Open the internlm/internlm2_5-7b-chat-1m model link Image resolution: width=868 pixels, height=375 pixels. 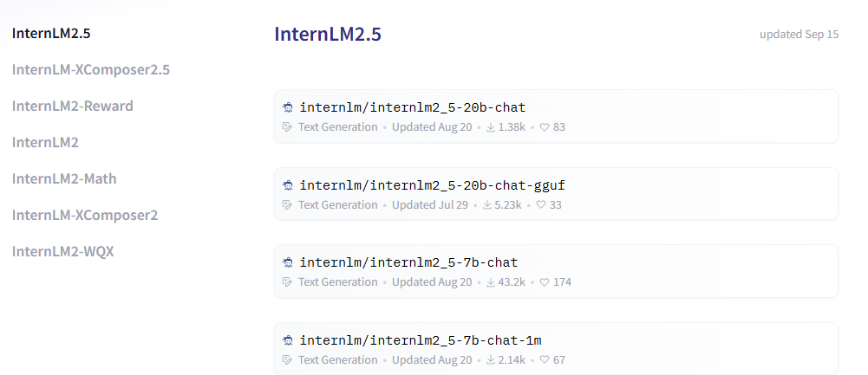(420, 340)
